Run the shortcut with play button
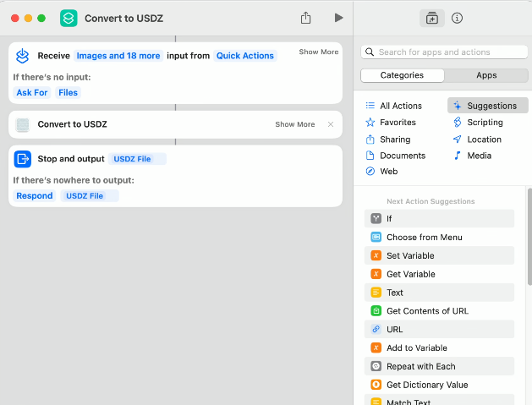The height and width of the screenshot is (405, 532). [x=338, y=18]
